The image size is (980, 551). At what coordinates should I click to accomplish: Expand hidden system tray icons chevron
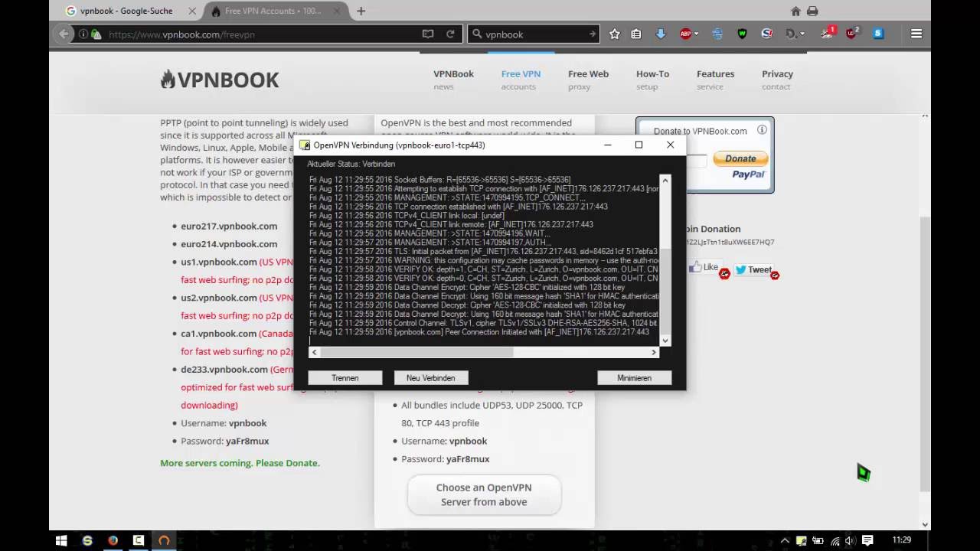784,540
